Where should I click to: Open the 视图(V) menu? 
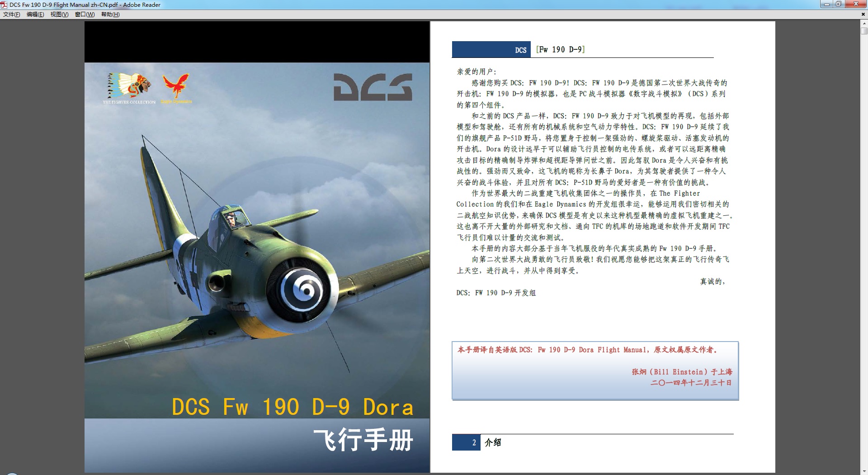59,14
